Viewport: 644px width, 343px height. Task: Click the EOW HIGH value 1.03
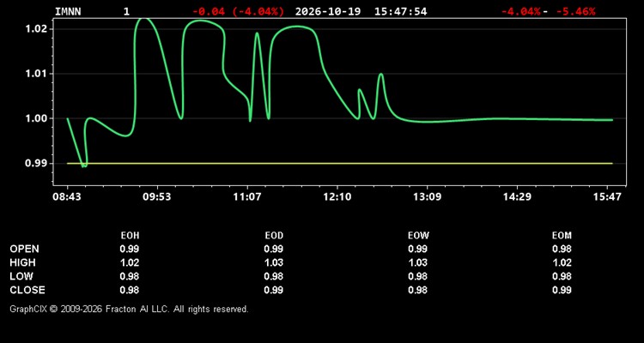pos(417,262)
